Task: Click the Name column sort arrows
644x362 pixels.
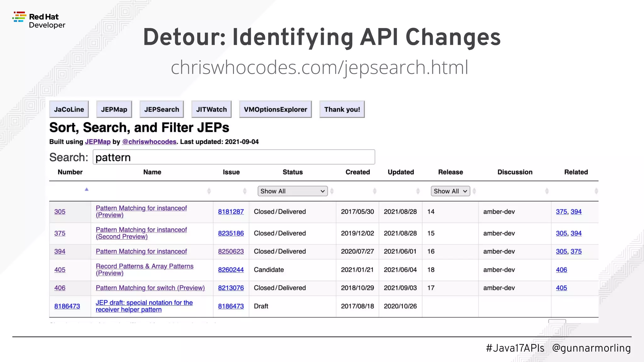Action: point(209,191)
